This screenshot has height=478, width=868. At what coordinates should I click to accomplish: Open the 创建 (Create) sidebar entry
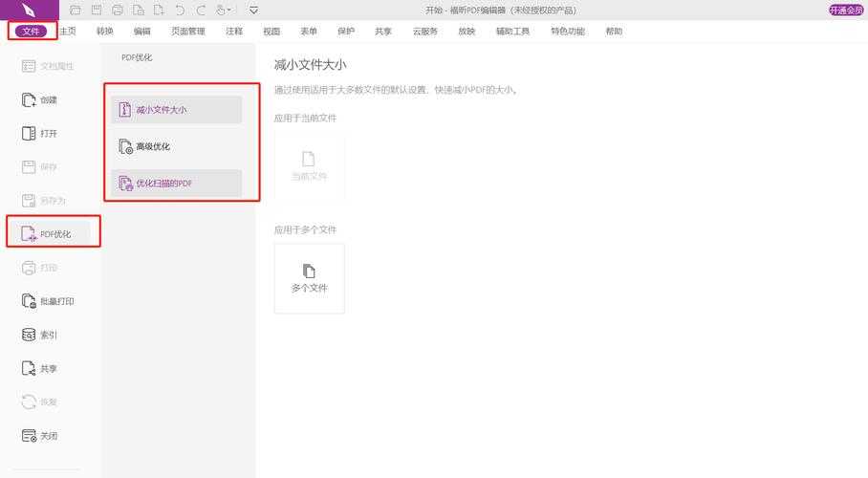40,100
